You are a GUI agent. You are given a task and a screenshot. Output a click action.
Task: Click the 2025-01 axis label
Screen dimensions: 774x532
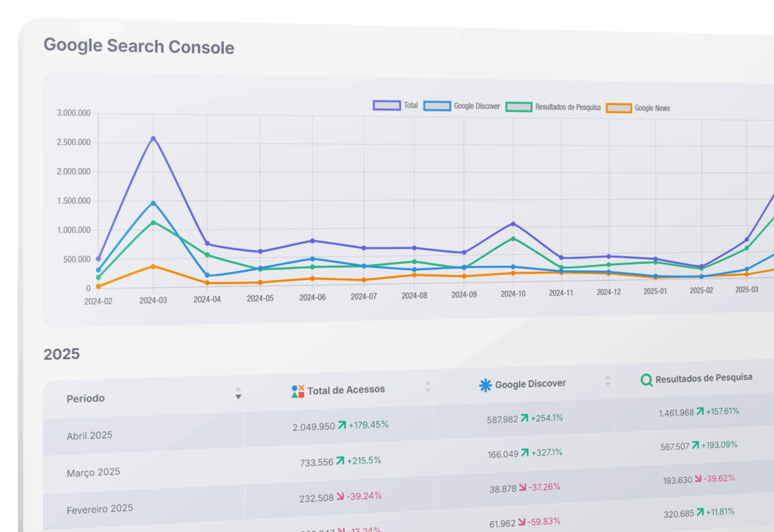point(655,291)
